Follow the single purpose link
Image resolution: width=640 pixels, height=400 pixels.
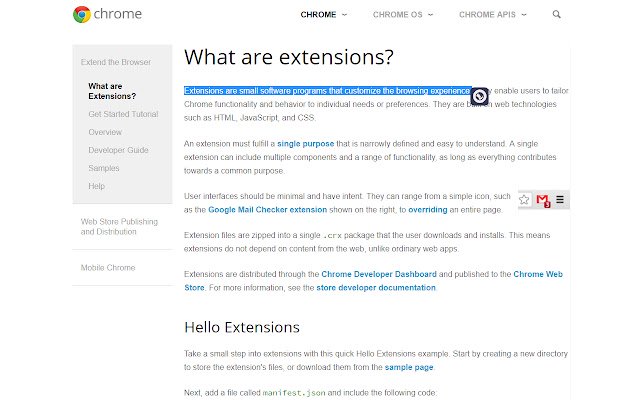(306, 144)
